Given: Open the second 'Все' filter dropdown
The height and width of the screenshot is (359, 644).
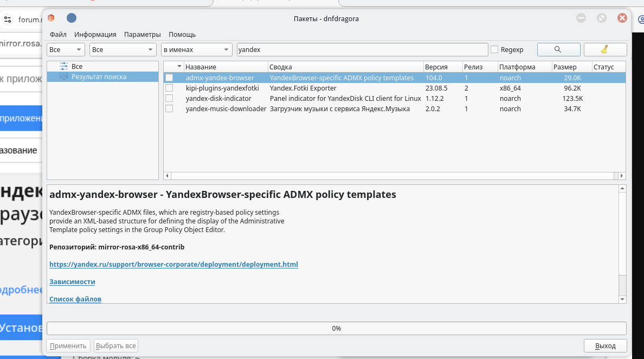Looking at the screenshot, I should [x=123, y=49].
